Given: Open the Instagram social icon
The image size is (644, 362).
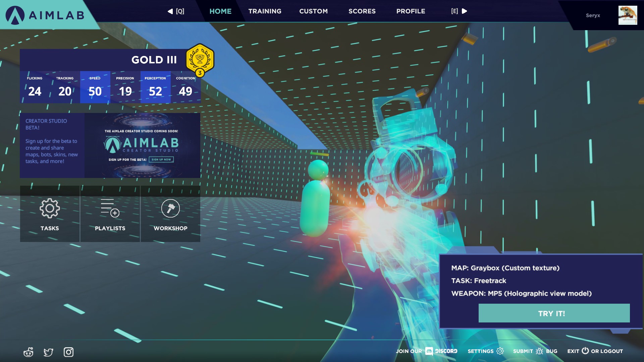Looking at the screenshot, I should coord(68,352).
